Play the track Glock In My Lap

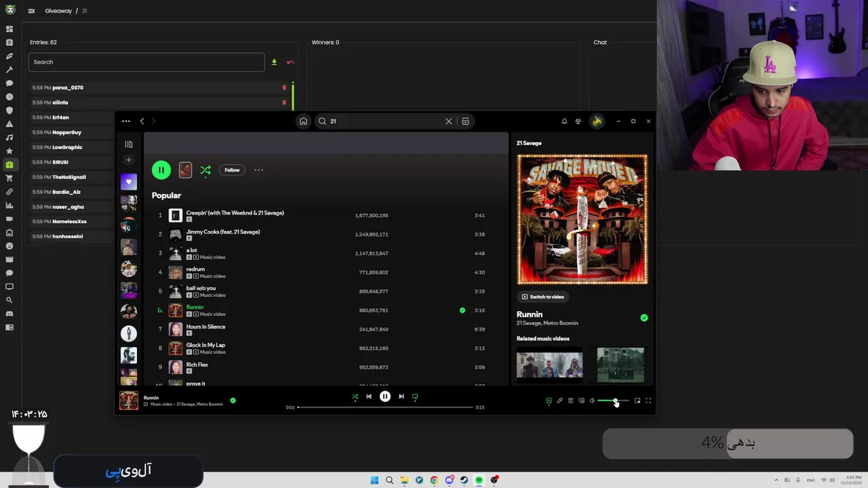[325, 348]
